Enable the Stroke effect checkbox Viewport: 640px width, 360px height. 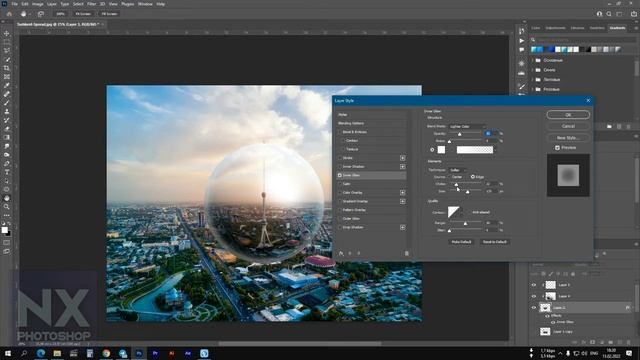pos(340,158)
